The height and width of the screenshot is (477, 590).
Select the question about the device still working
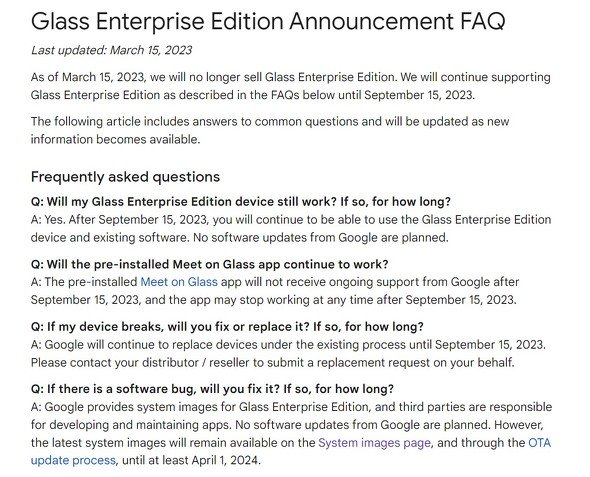point(240,202)
